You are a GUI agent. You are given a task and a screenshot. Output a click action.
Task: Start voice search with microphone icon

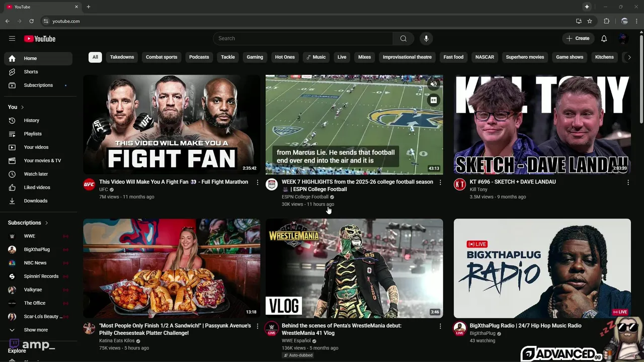coord(426,39)
